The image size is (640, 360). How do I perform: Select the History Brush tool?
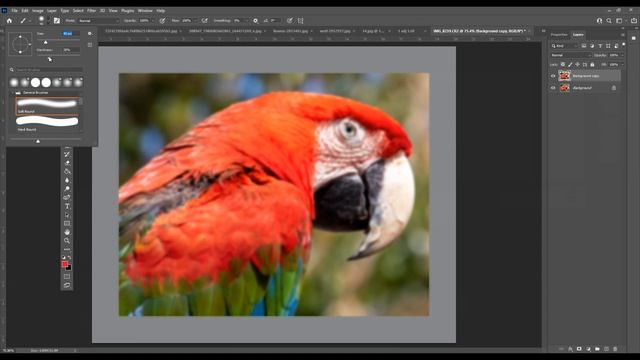pyautogui.click(x=67, y=154)
